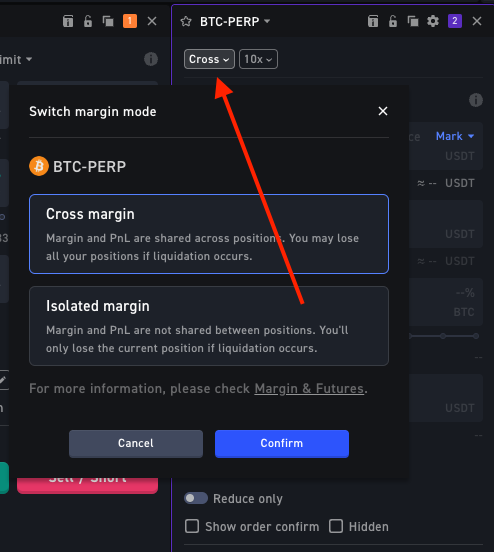The height and width of the screenshot is (552, 494).
Task: Select the Cross margin option
Action: tap(209, 234)
